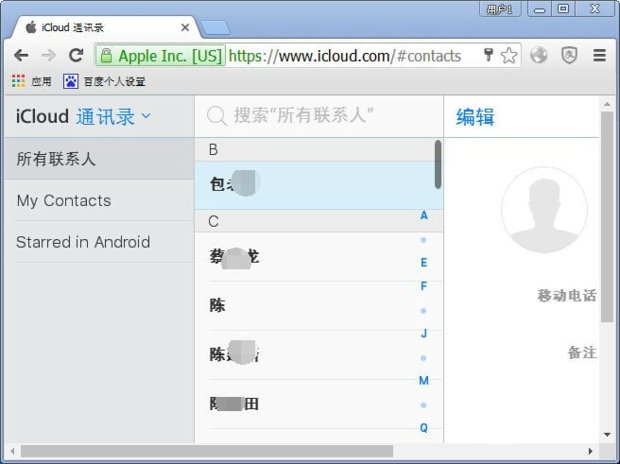Open the 应用 apps grid shortcut
This screenshot has height=464, width=620.
(x=32, y=81)
